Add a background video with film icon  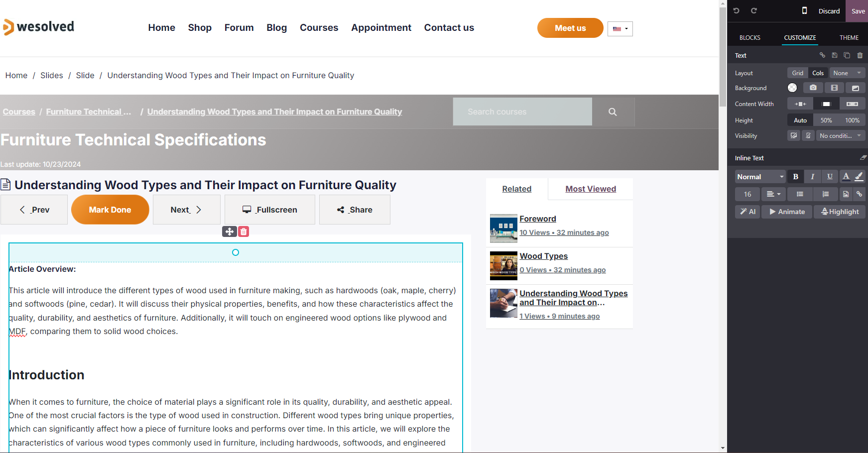coord(834,88)
